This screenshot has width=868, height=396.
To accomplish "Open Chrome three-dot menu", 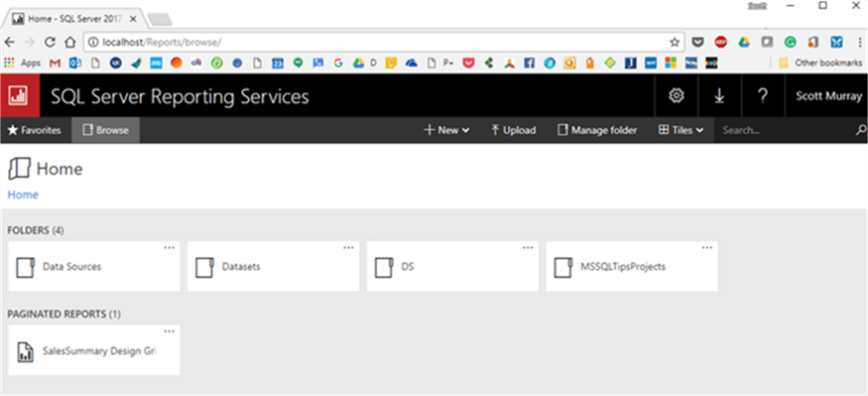I will [859, 42].
